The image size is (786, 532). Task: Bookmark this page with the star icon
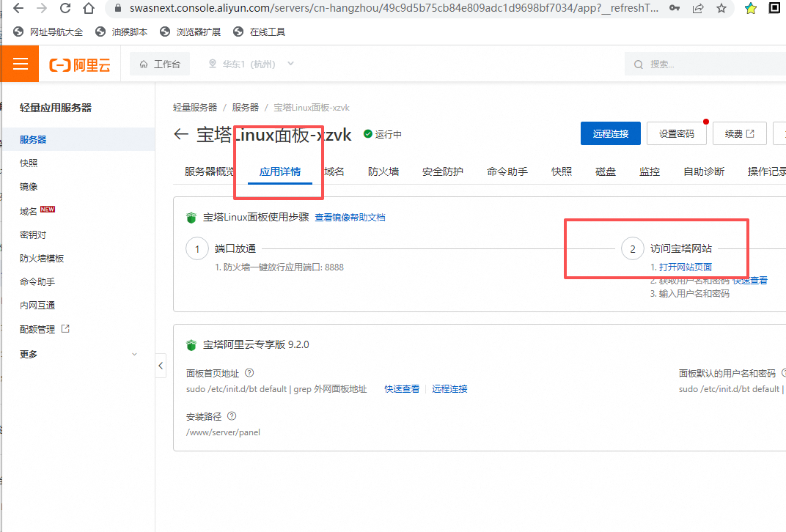(x=721, y=9)
